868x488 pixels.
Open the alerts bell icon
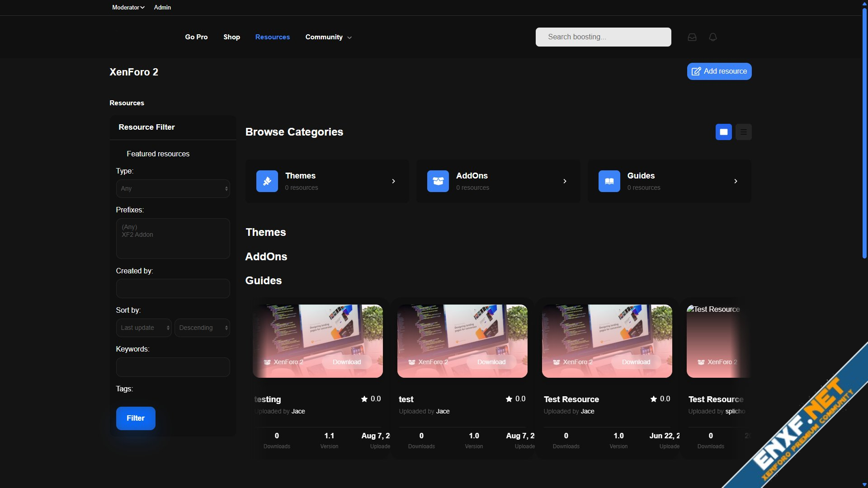click(713, 37)
